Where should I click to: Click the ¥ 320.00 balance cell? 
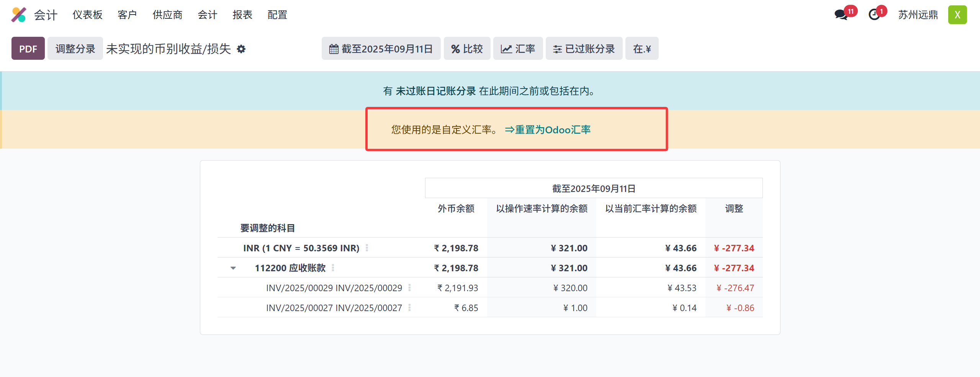[570, 288]
